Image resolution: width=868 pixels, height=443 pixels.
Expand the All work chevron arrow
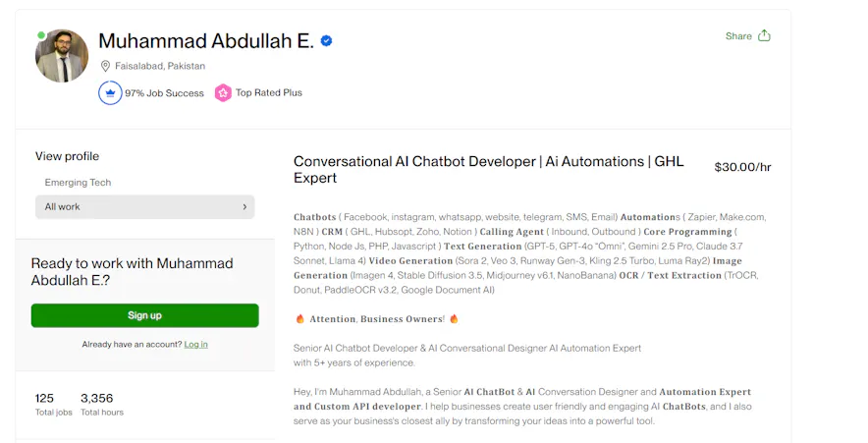244,207
